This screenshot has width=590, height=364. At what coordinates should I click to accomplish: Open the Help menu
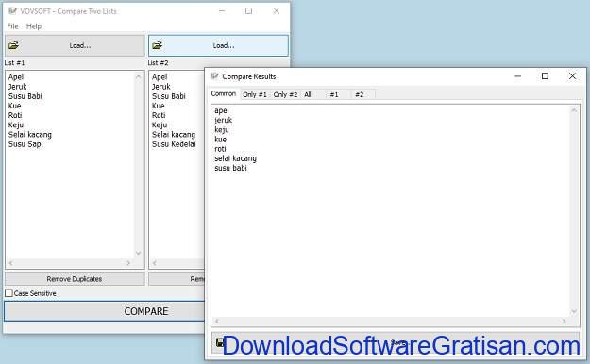click(x=34, y=26)
